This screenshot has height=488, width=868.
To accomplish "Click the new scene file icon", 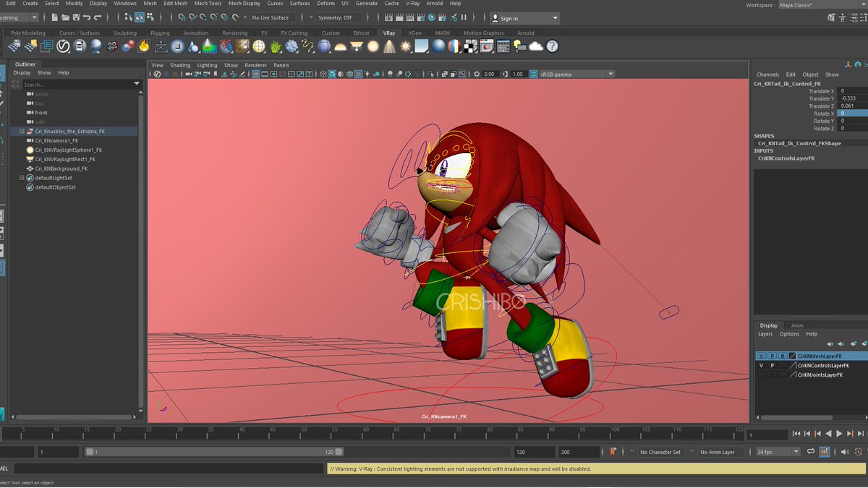I will click(x=55, y=17).
